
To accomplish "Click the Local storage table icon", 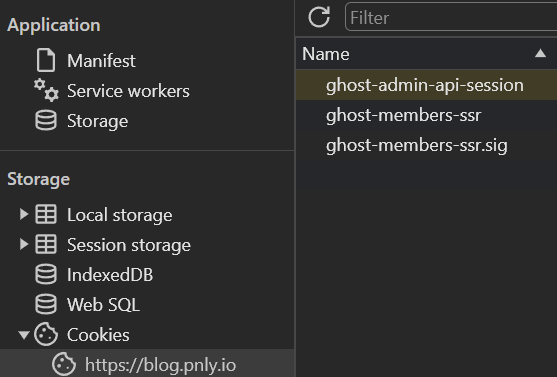I will (46, 214).
